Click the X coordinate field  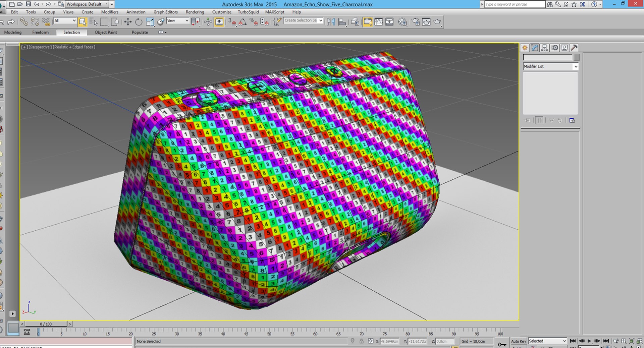pyautogui.click(x=389, y=341)
